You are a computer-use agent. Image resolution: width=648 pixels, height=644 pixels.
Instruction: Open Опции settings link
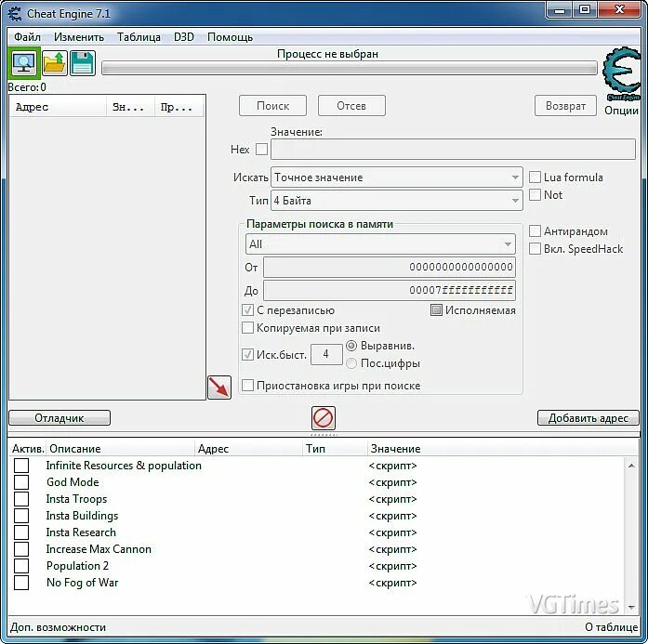point(621,111)
